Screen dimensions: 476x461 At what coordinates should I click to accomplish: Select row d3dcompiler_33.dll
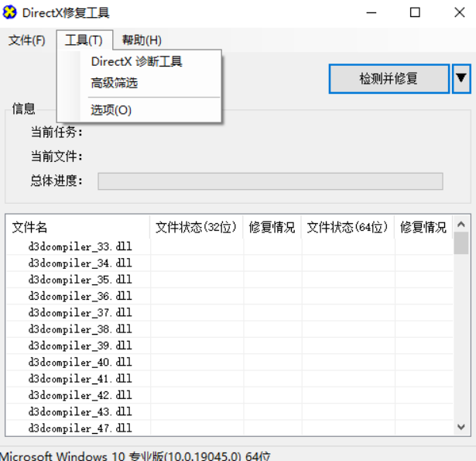(x=230, y=246)
